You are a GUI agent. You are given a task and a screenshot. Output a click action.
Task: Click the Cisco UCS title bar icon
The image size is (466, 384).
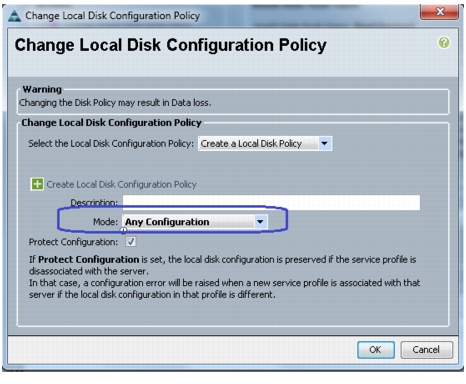(x=14, y=16)
